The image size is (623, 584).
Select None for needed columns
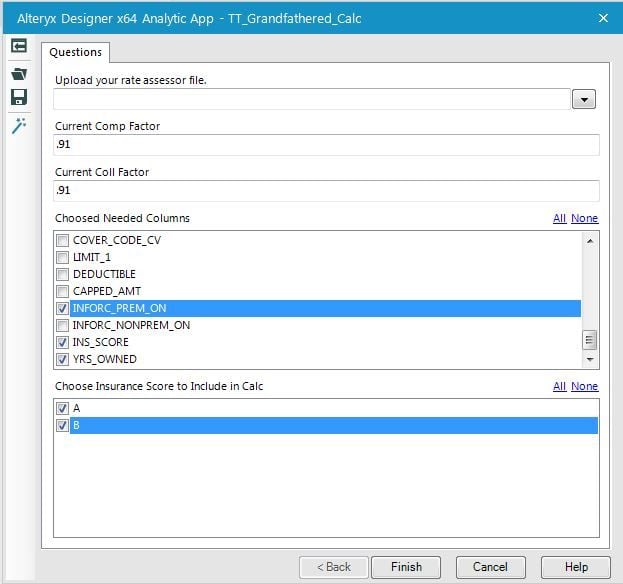point(584,218)
